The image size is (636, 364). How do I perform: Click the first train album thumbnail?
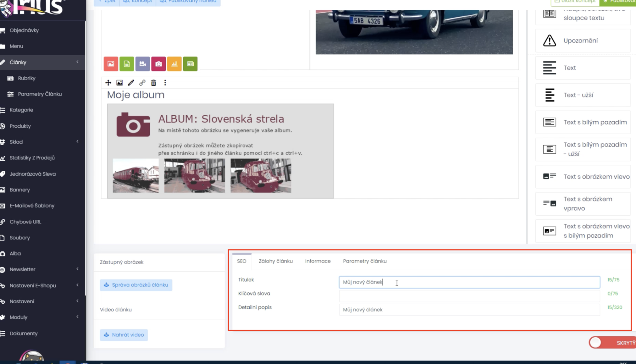click(x=136, y=176)
